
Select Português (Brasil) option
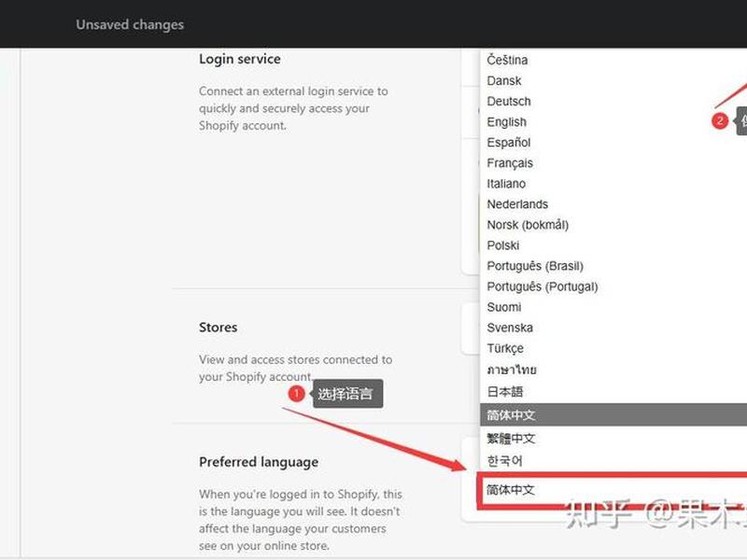coord(613,266)
